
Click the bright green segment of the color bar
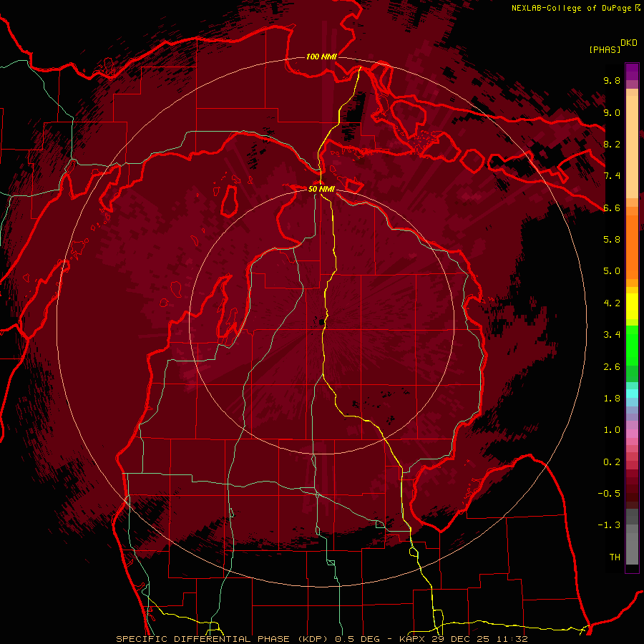[x=632, y=345]
